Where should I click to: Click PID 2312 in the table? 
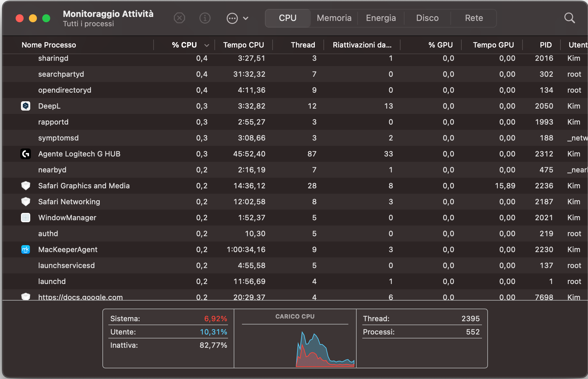click(x=544, y=154)
